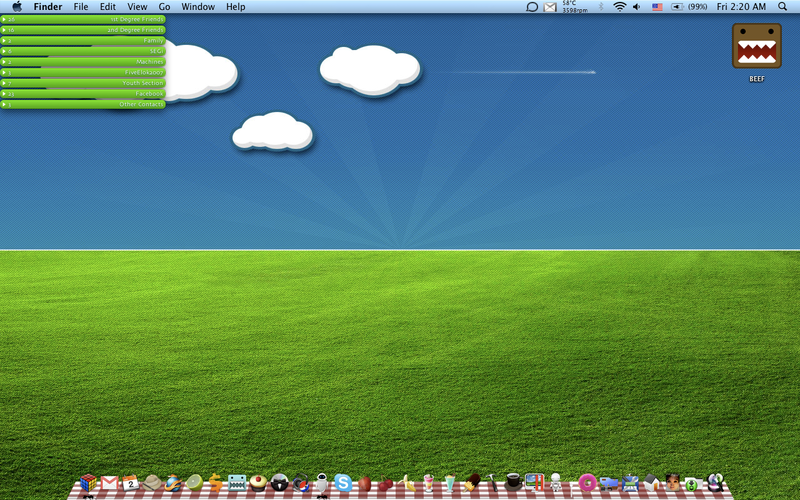This screenshot has width=800, height=500.
Task: Click the white EVE robot dock icon
Action: 321,483
